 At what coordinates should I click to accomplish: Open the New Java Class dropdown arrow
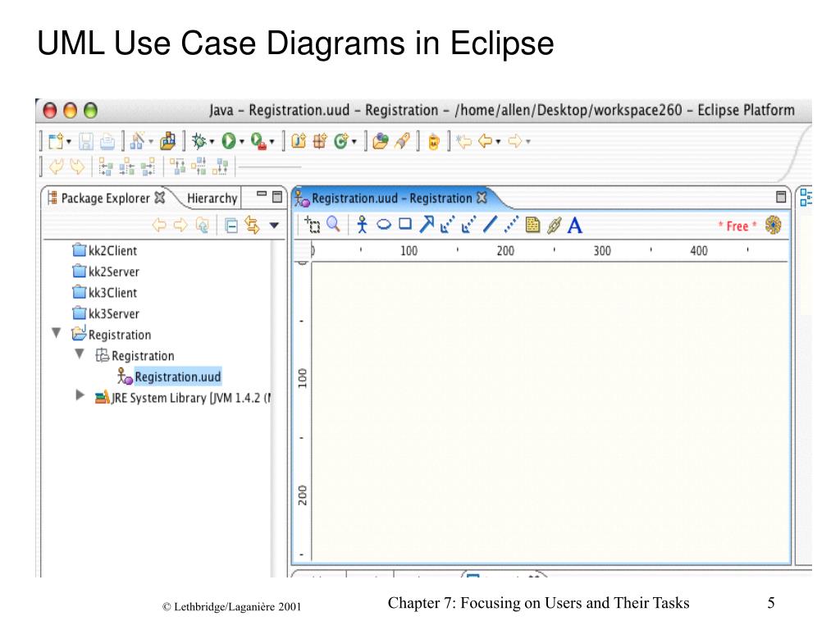coord(354,142)
